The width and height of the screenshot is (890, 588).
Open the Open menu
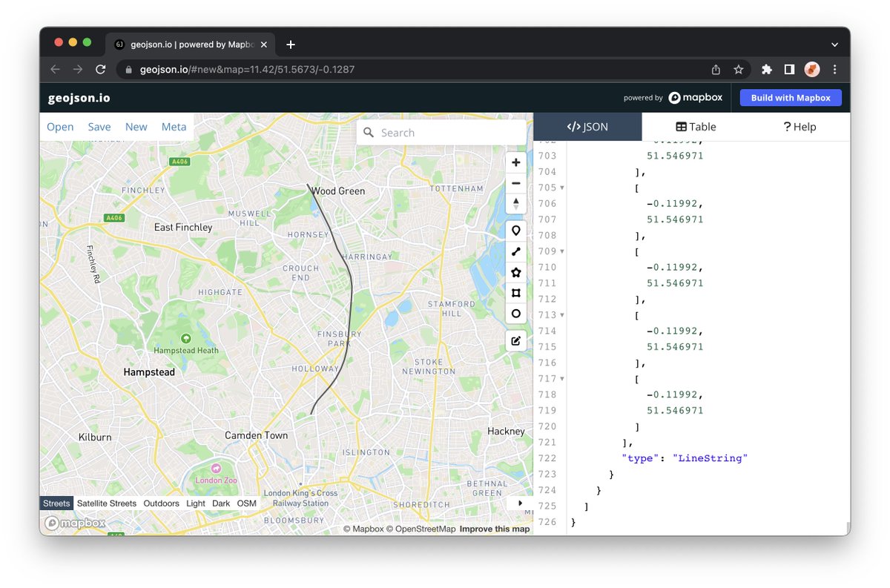pyautogui.click(x=60, y=127)
